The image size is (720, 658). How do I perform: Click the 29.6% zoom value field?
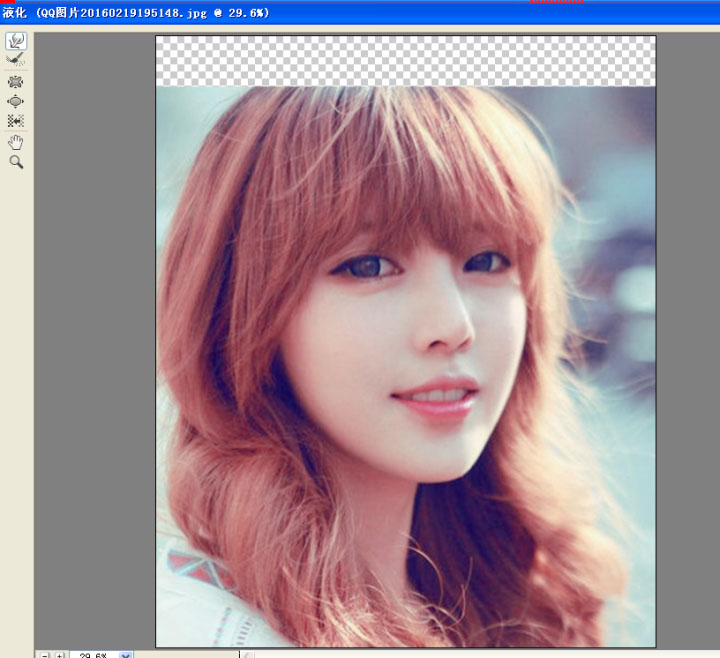click(x=95, y=654)
